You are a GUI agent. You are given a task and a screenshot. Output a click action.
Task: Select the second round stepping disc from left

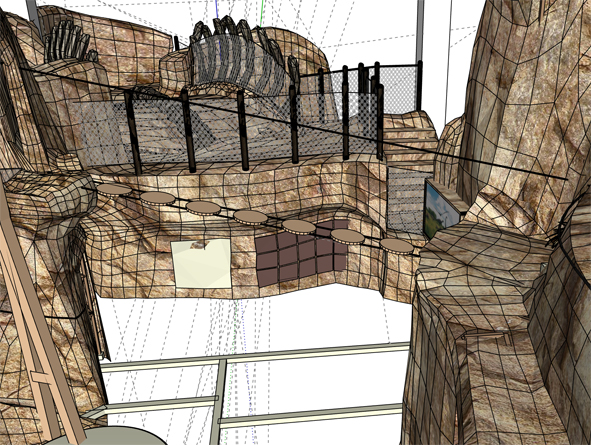(158, 198)
